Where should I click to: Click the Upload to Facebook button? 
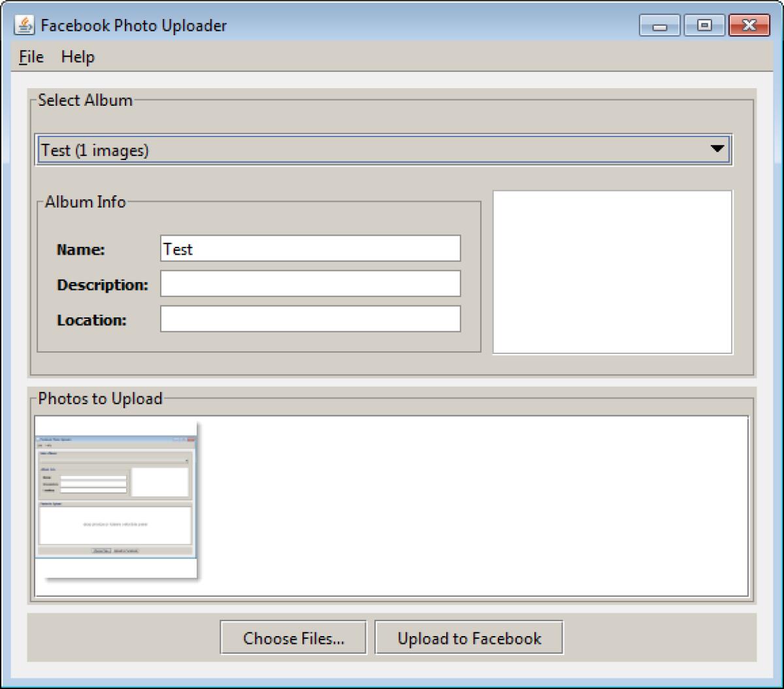(469, 637)
